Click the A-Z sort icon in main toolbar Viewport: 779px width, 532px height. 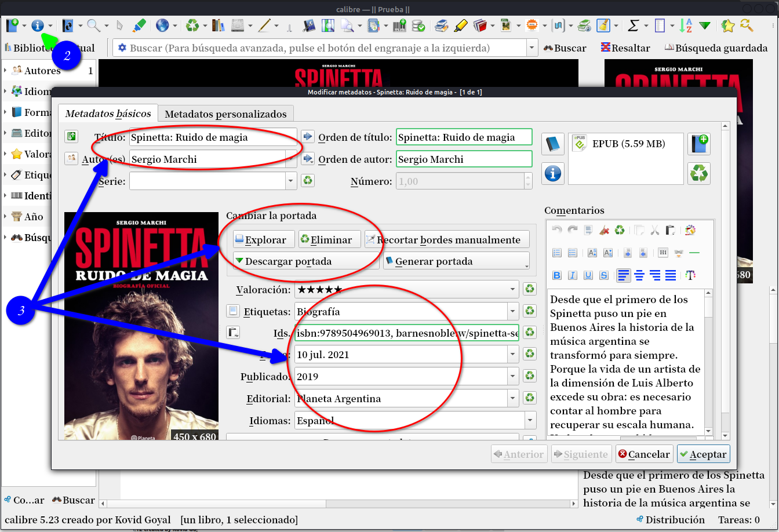[x=686, y=25]
